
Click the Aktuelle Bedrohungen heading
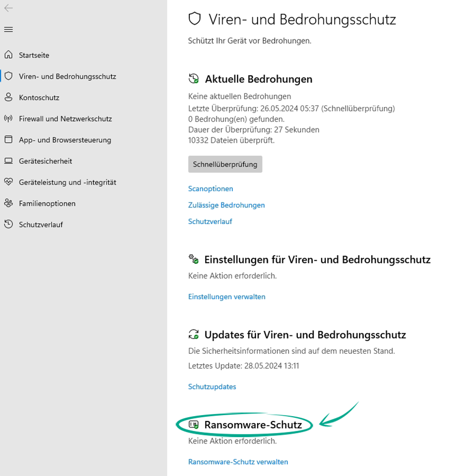tap(259, 79)
